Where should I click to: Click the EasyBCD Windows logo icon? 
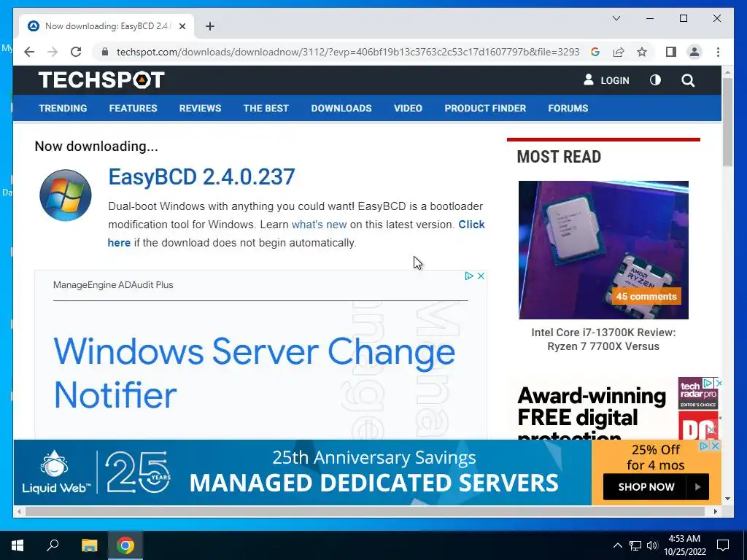tap(65, 195)
